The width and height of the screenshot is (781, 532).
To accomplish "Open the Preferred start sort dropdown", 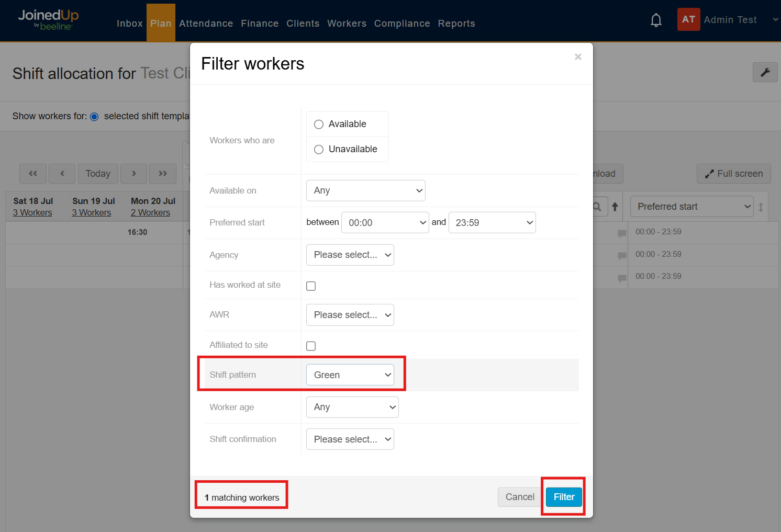I will (692, 207).
